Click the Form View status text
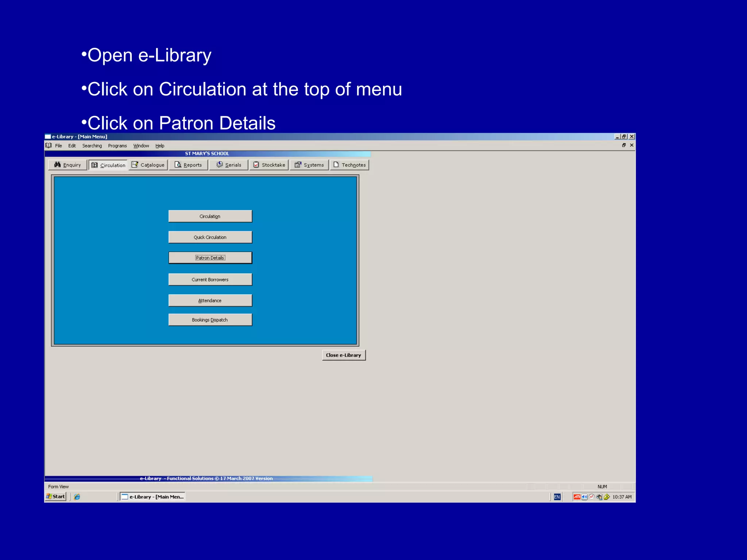Image resolution: width=747 pixels, height=560 pixels. 58,487
